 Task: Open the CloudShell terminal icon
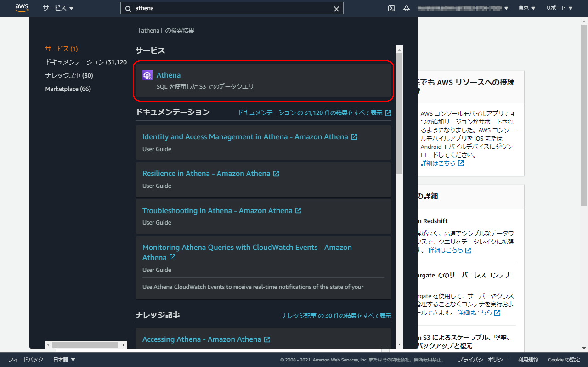(391, 8)
